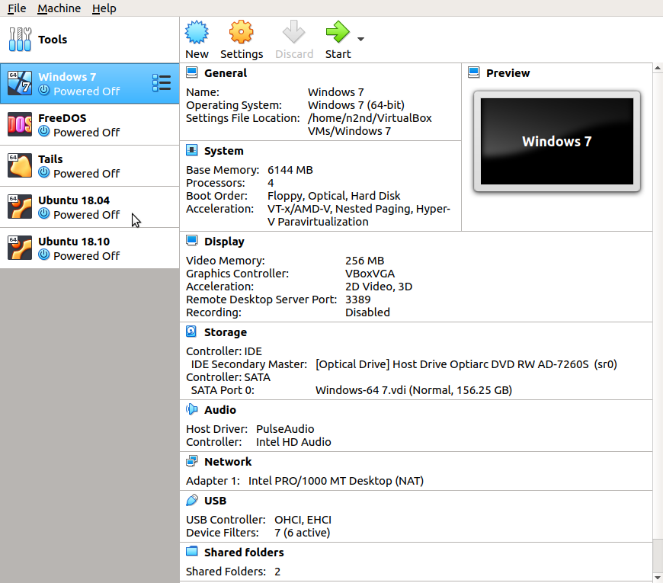Select the FreeDOS machine name
663x583 pixels.
(x=62, y=118)
